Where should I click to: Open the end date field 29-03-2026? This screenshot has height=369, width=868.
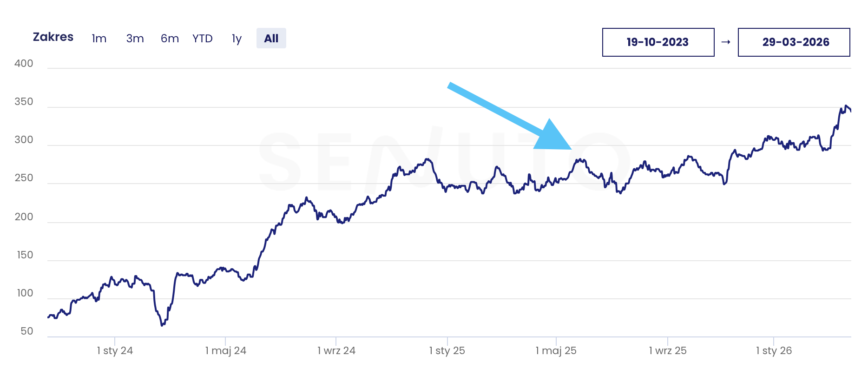[x=794, y=42]
